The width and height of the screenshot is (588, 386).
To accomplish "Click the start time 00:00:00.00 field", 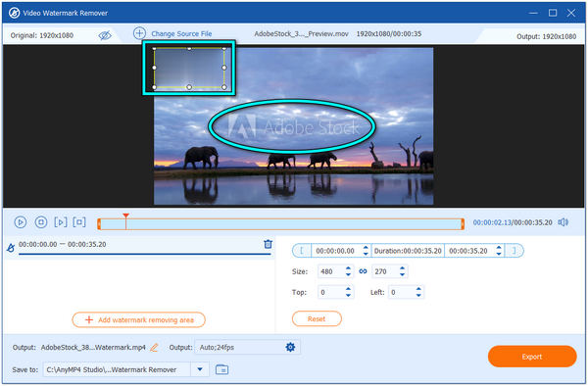I will pos(335,251).
